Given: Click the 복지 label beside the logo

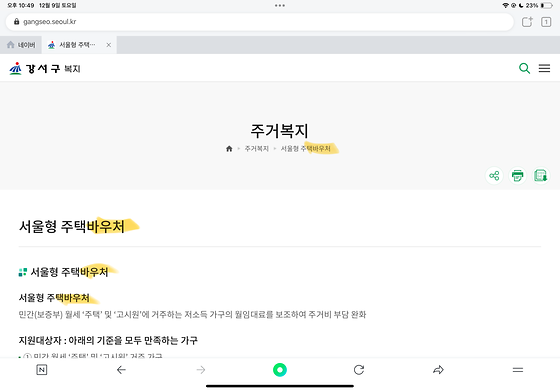Looking at the screenshot, I should pyautogui.click(x=72, y=69).
